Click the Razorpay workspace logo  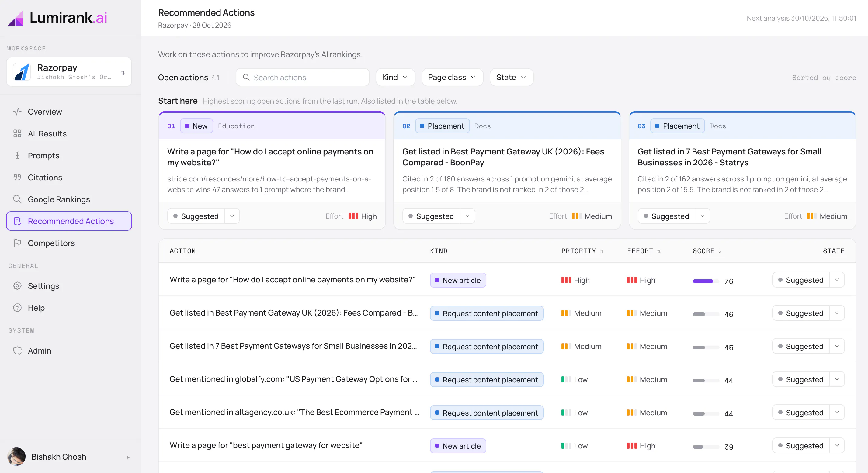point(22,72)
